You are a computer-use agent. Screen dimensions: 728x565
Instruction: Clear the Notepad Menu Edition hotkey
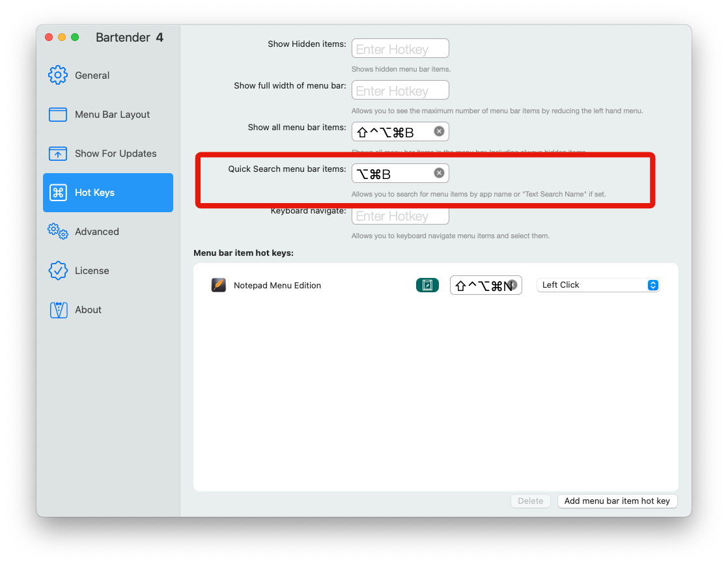[x=512, y=284]
